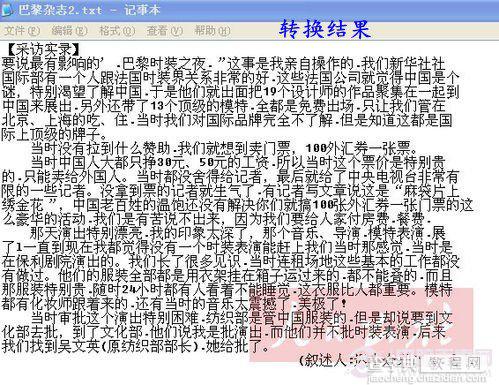
Task: Open the 文件(F) menu
Action: pos(22,31)
